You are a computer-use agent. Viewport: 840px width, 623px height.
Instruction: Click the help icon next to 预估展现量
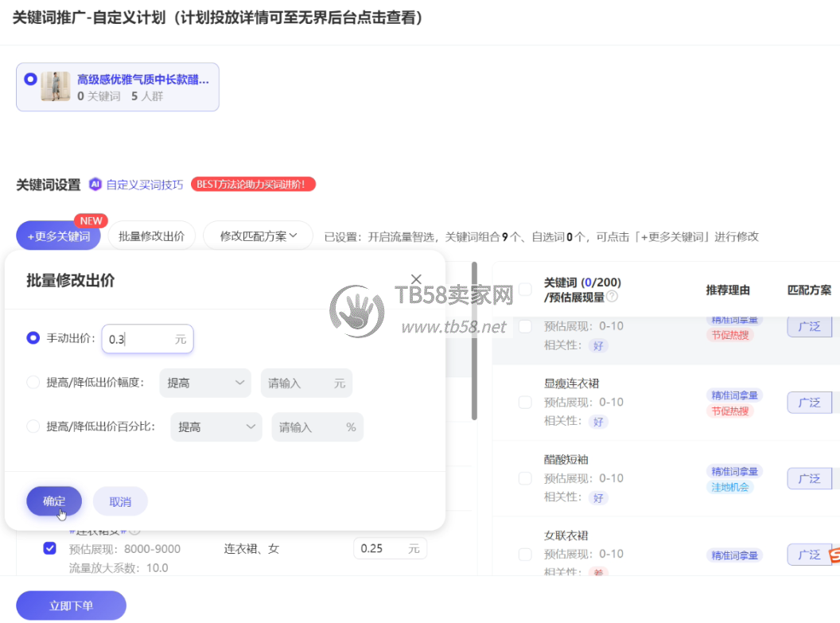coord(612,297)
